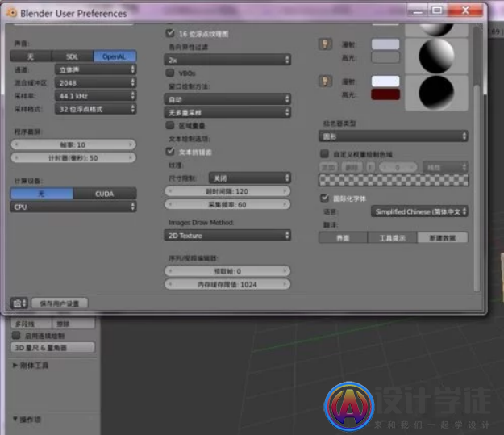Open the greyed-out 线性 interpolation dropdown
This screenshot has height=435, width=504.
pyautogui.click(x=445, y=167)
